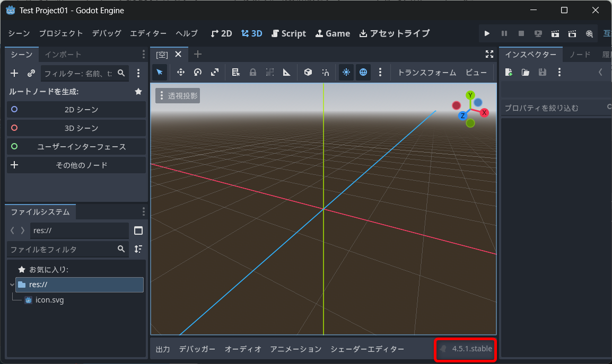Click the red X axis gizmo circle
612x364 pixels.
tap(484, 113)
